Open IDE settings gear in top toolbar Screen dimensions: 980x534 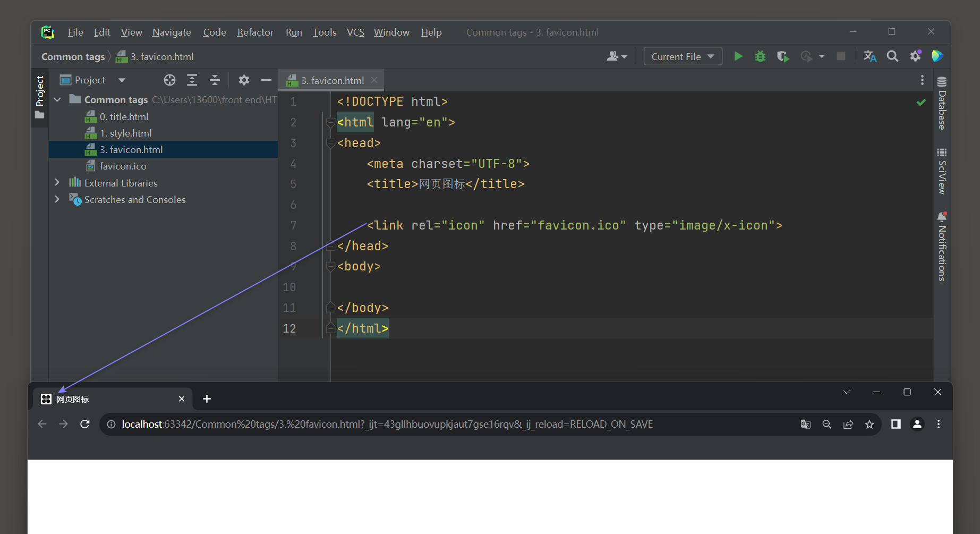pyautogui.click(x=915, y=56)
